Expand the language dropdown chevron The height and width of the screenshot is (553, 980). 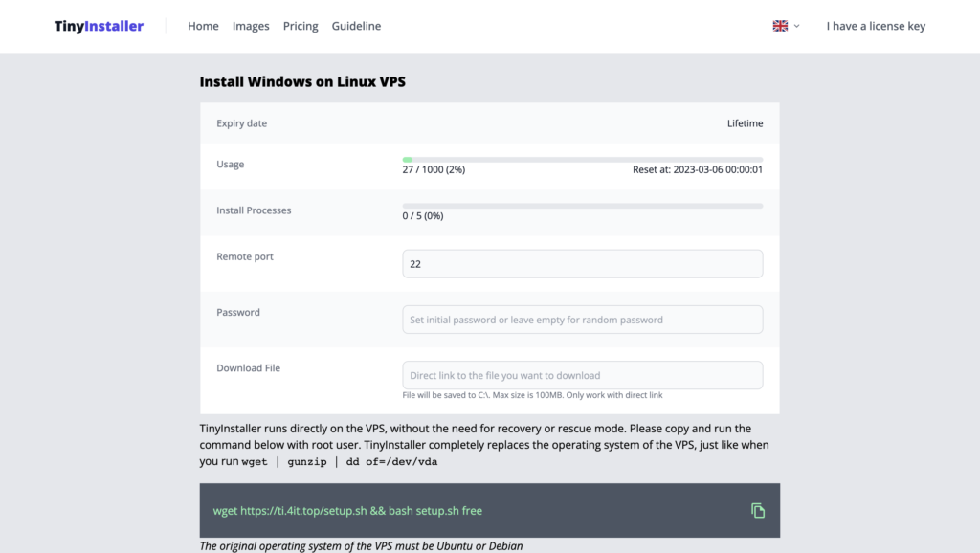tap(797, 26)
